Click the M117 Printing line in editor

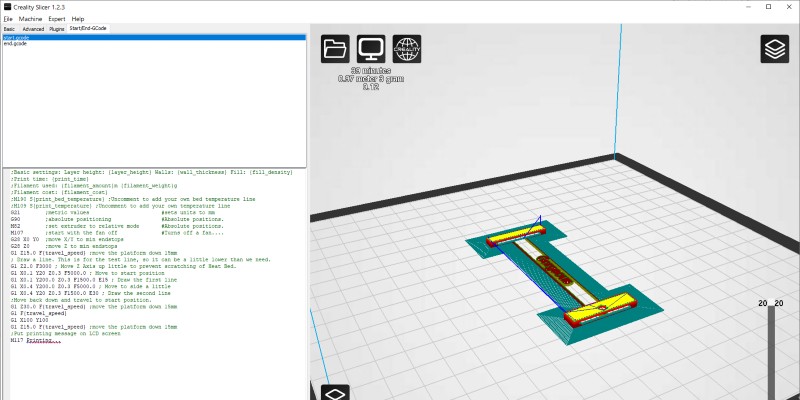point(35,340)
